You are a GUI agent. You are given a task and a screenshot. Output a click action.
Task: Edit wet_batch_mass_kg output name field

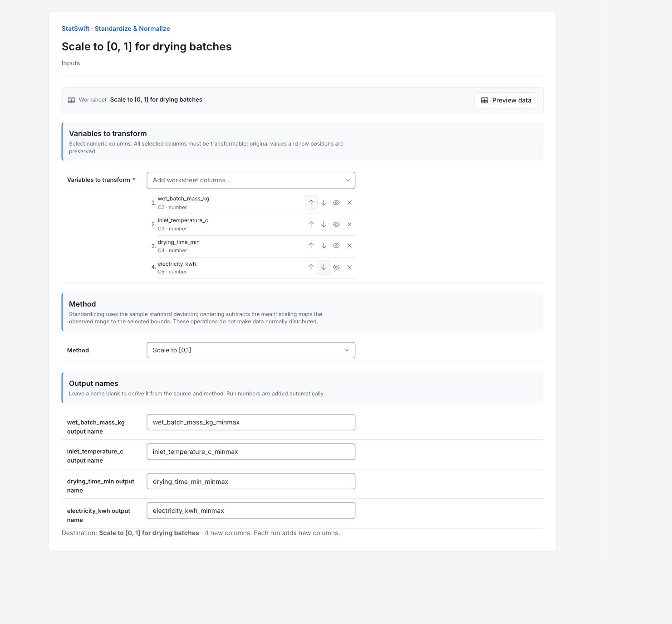pos(251,422)
